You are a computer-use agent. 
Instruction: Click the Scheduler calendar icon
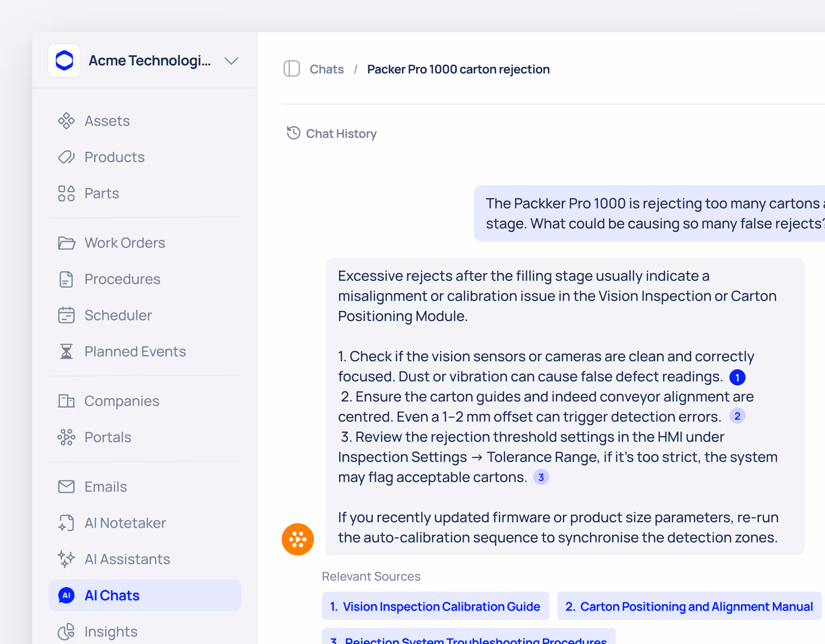[66, 315]
